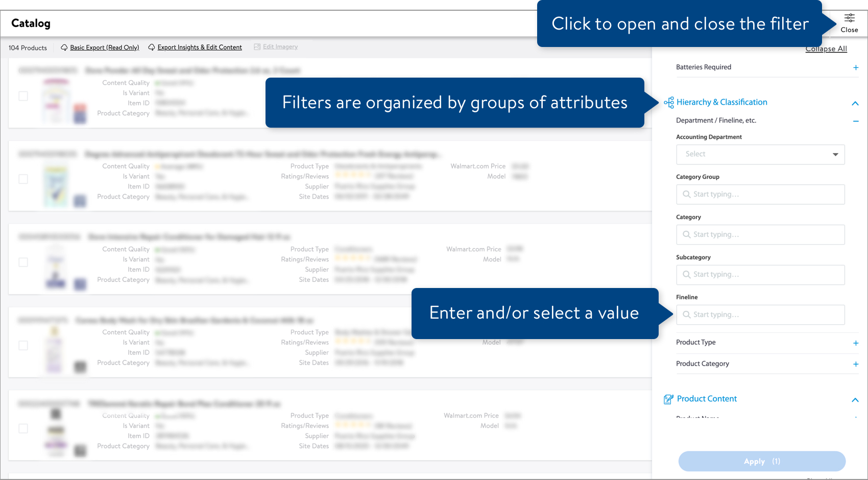
Task: Collapse Department / Fineline section
Action: pos(856,121)
